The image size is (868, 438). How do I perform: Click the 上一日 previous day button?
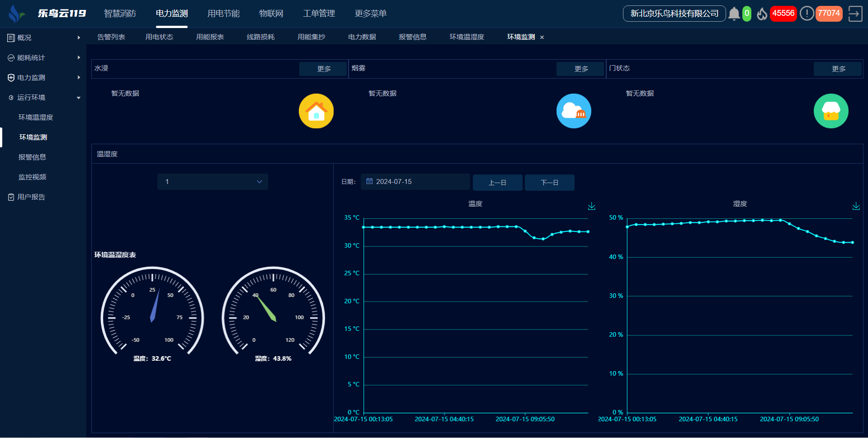point(497,183)
